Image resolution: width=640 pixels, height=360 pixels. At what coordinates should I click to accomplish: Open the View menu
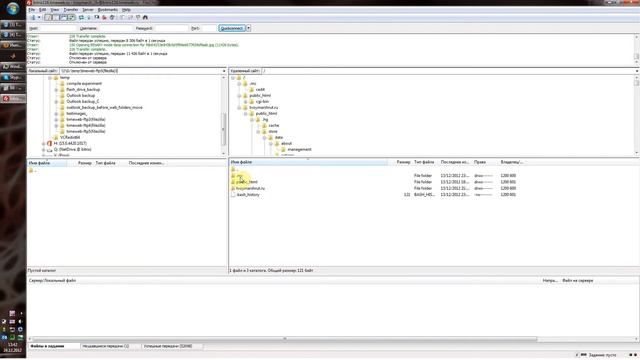pos(55,9)
